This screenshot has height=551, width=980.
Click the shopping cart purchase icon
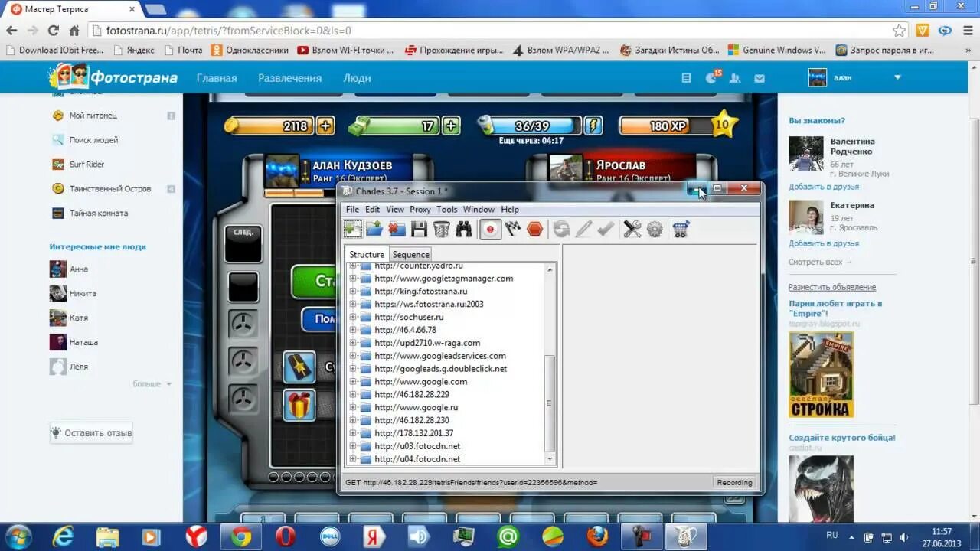point(681,229)
